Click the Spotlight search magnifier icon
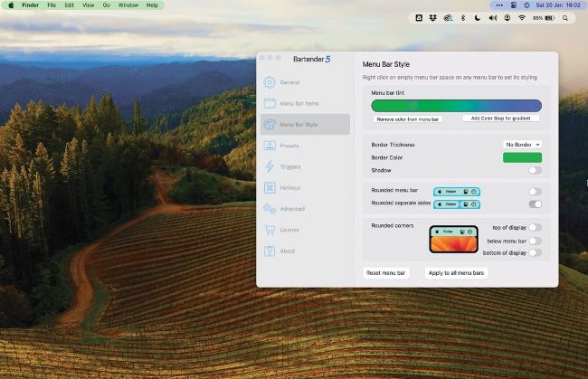588x379 pixels. click(564, 18)
